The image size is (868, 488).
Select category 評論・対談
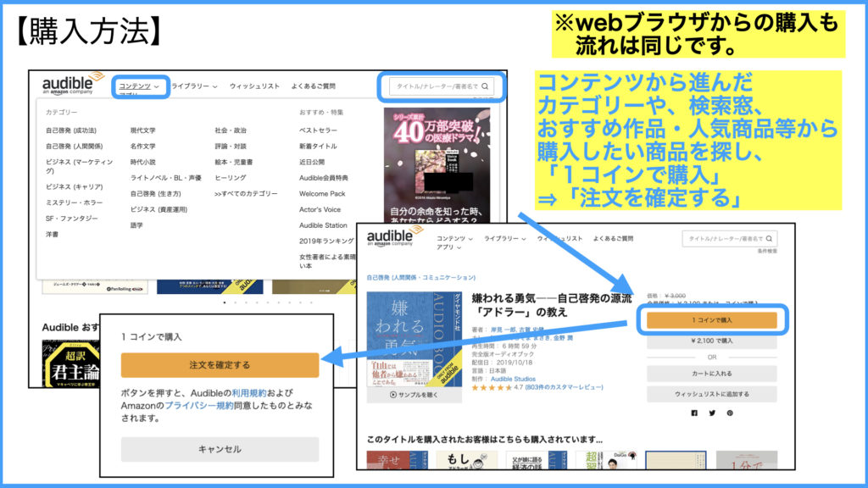(x=231, y=147)
